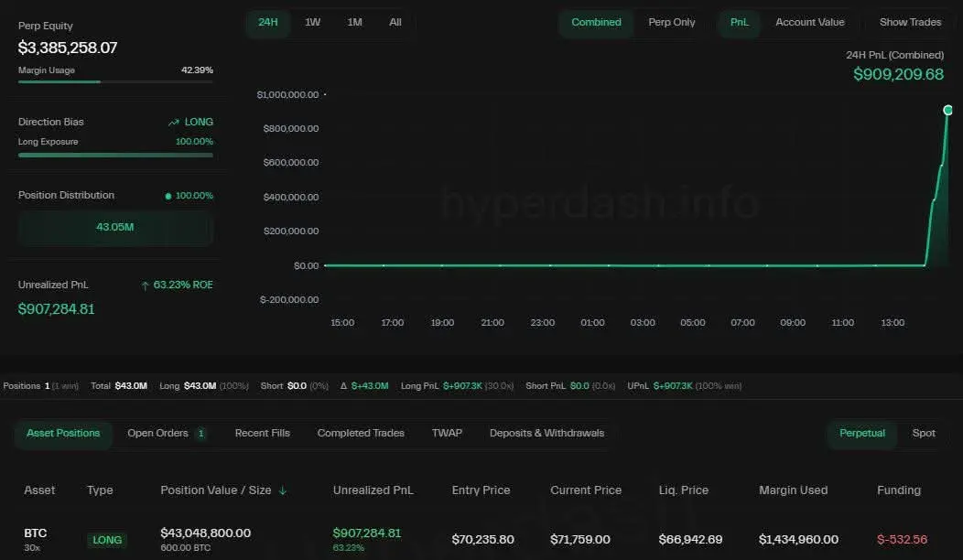Go to Deposits & Withdrawals tab
The height and width of the screenshot is (560, 963).
coord(546,433)
